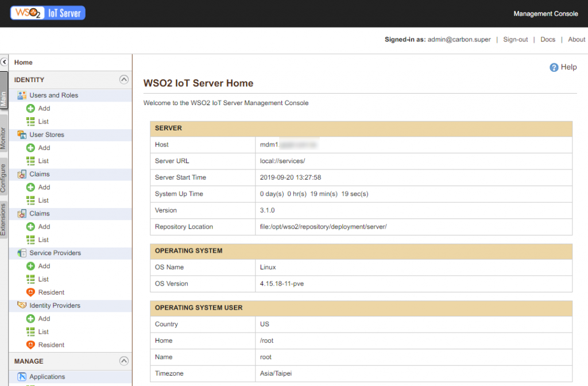588x386 pixels.
Task: Click the Users and Roles heading text
Action: (53, 95)
